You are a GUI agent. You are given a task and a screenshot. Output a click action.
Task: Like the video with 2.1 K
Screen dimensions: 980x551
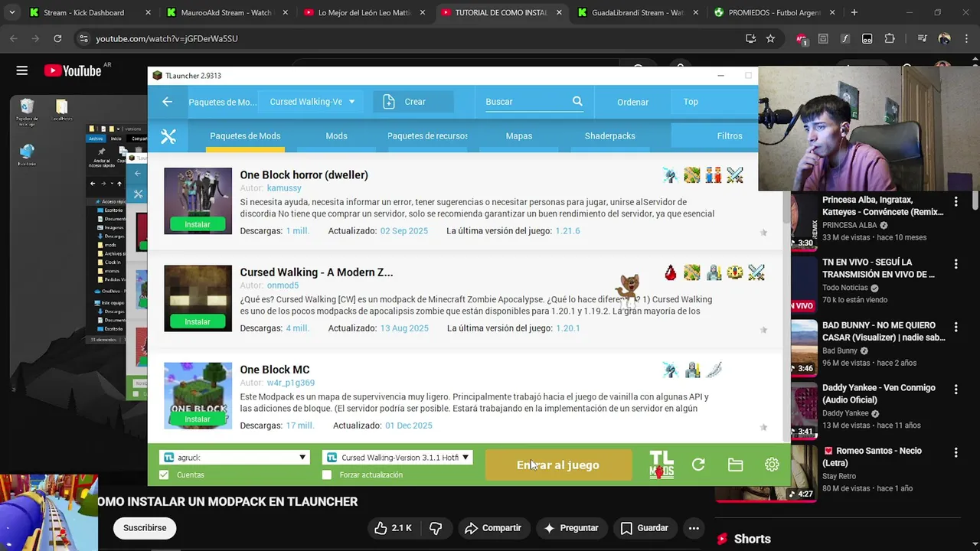(393, 528)
